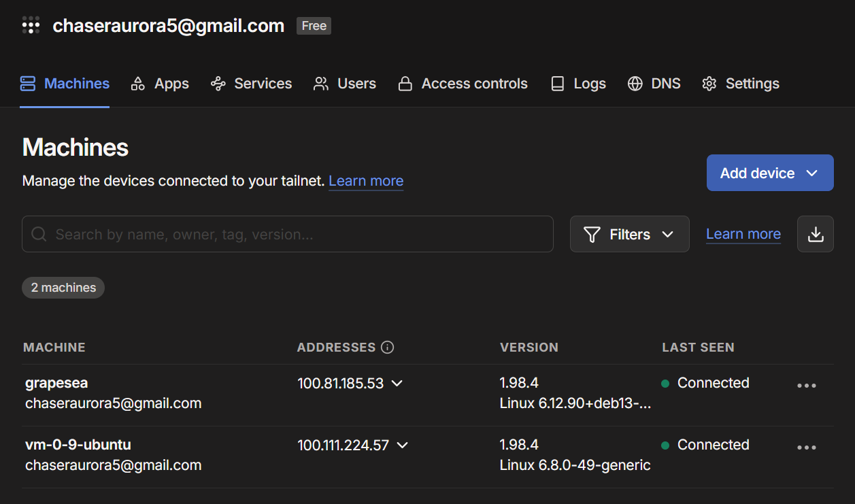855x504 pixels.
Task: Open the Logs tab
Action: point(578,84)
